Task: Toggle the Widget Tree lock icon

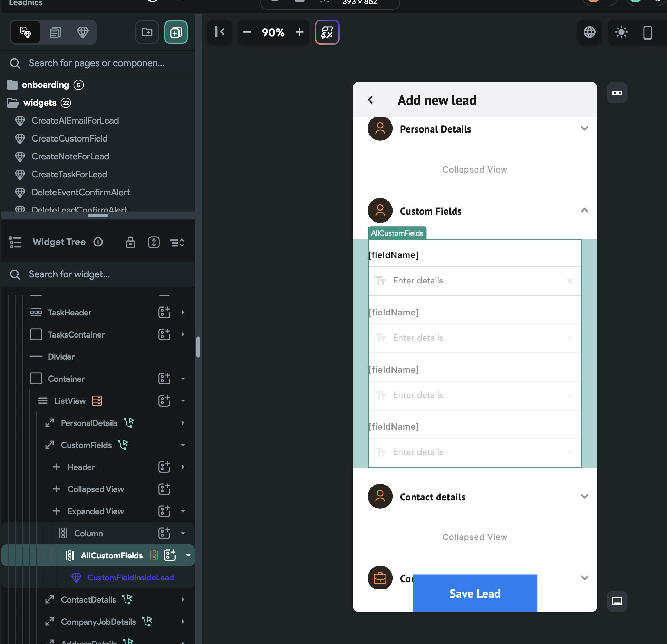Action: coord(130,242)
